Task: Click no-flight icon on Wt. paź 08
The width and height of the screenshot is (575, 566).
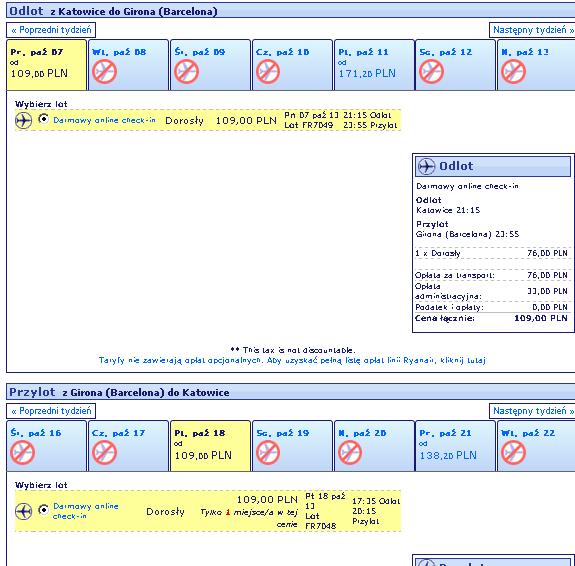Action: click(x=105, y=72)
